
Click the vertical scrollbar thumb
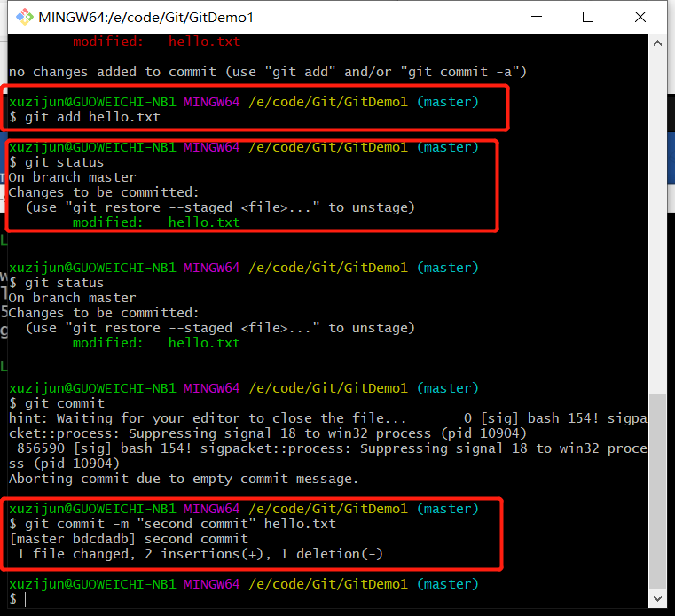[657, 491]
